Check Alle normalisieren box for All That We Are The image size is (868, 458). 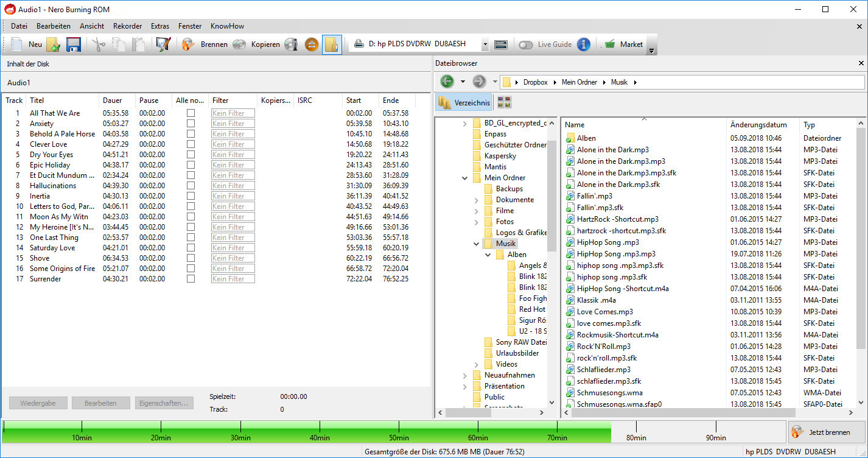pos(191,113)
